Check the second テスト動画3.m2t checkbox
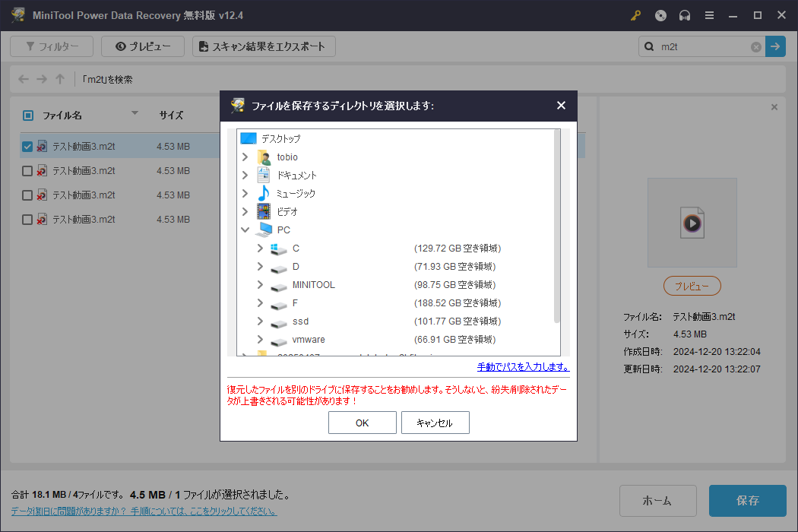Viewport: 798px width, 532px height. tap(27, 171)
